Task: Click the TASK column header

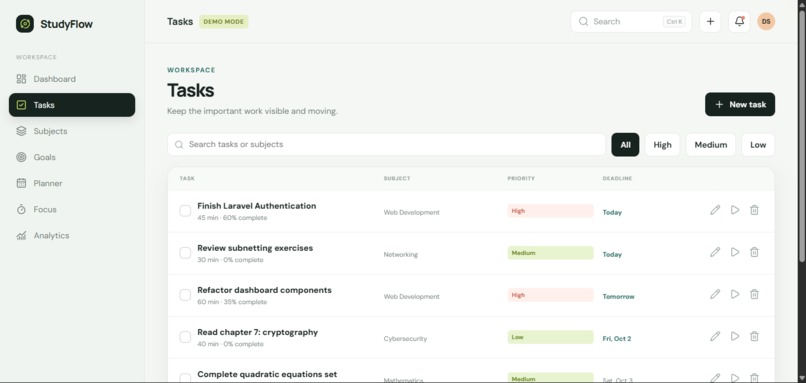Action: tap(187, 178)
